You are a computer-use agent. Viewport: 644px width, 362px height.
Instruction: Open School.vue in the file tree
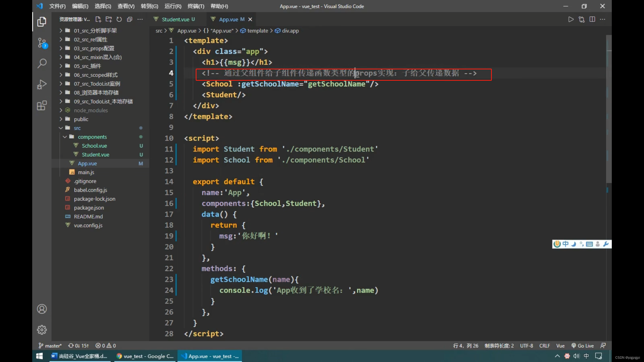[x=100, y=146]
